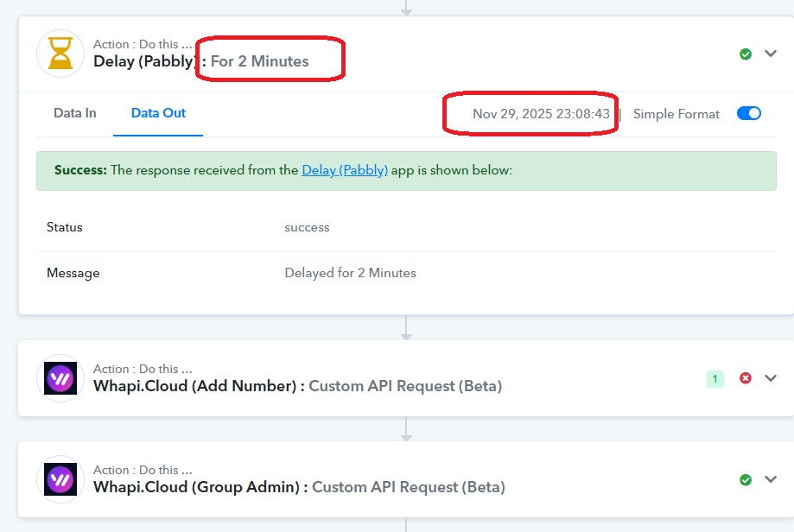
Task: Toggle the Simple Format switch
Action: tap(749, 114)
